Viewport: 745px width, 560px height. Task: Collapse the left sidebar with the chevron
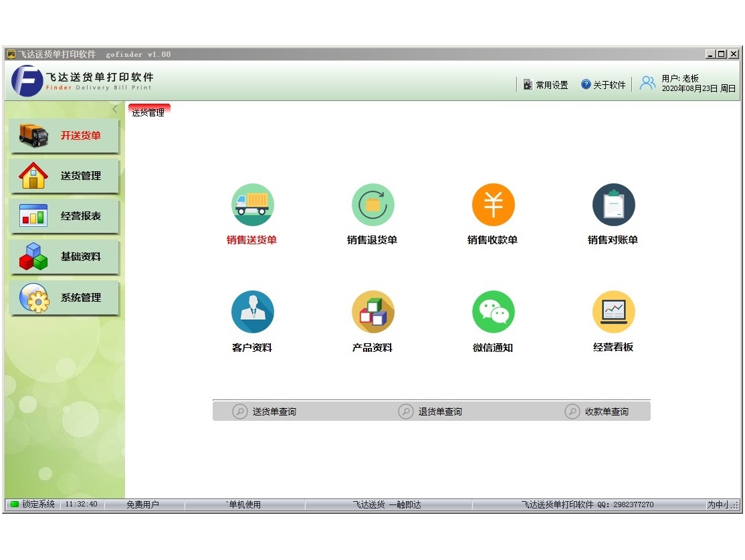coord(114,108)
